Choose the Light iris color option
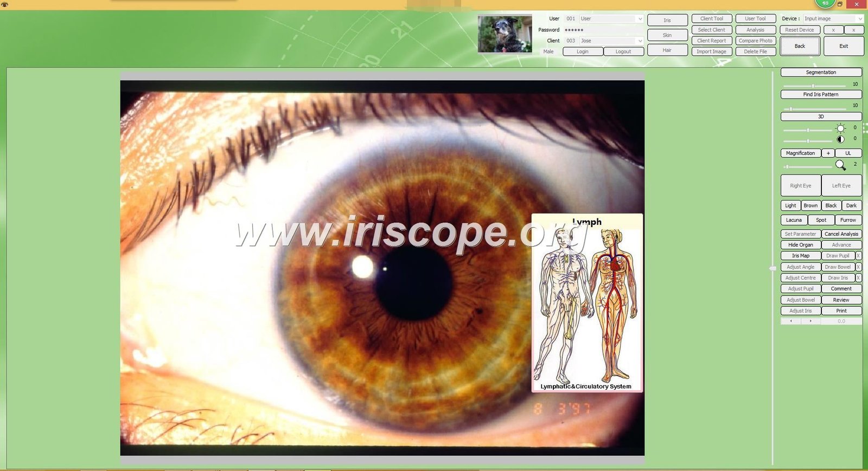 [x=790, y=205]
